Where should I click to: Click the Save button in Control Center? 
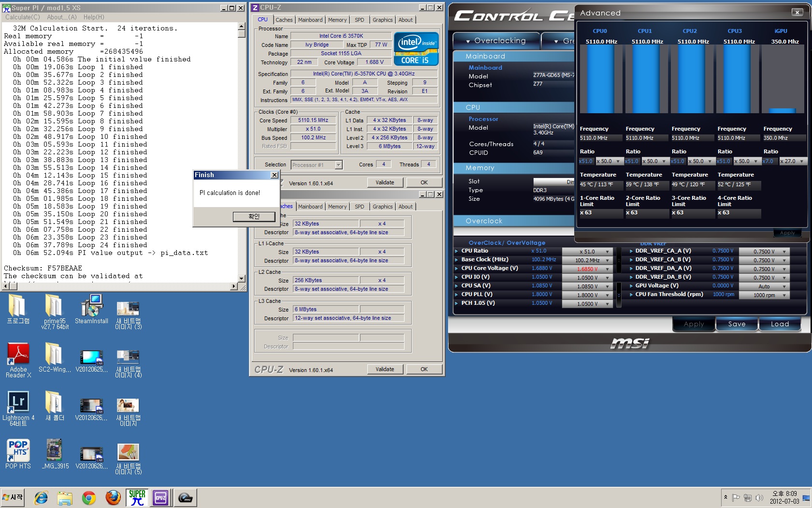[737, 324]
